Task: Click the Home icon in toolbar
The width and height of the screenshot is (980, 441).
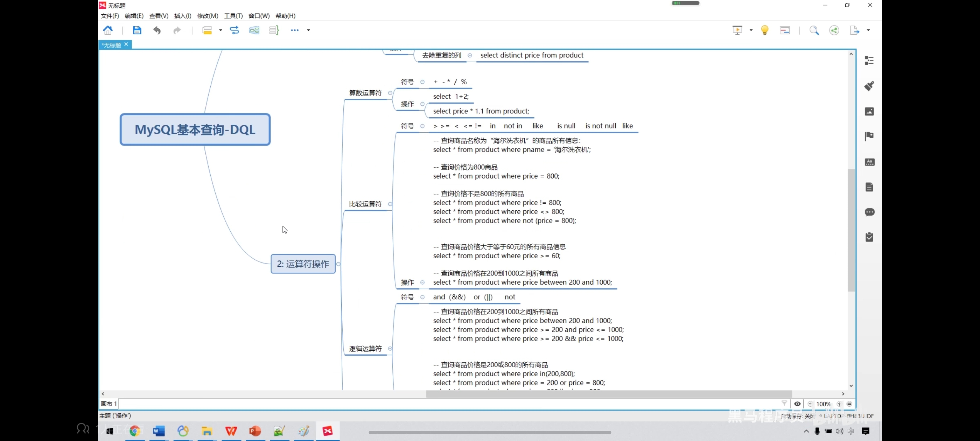Action: click(x=108, y=30)
